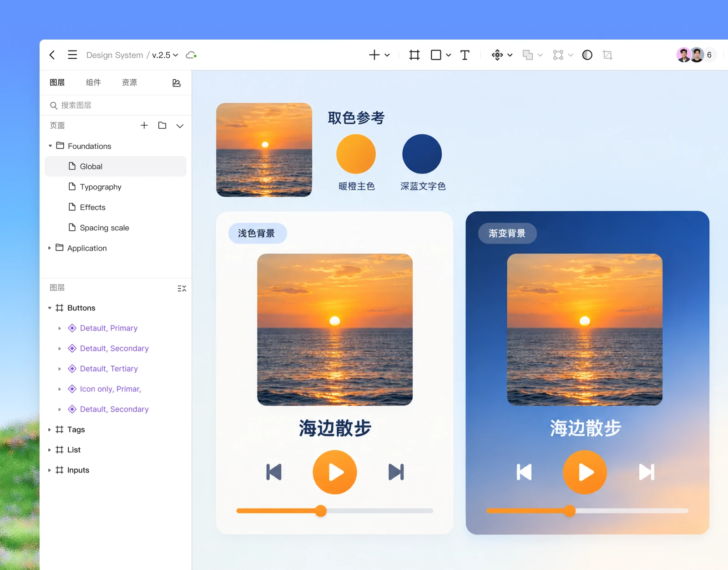
Task: Toggle the mask half-circle icon
Action: 587,55
